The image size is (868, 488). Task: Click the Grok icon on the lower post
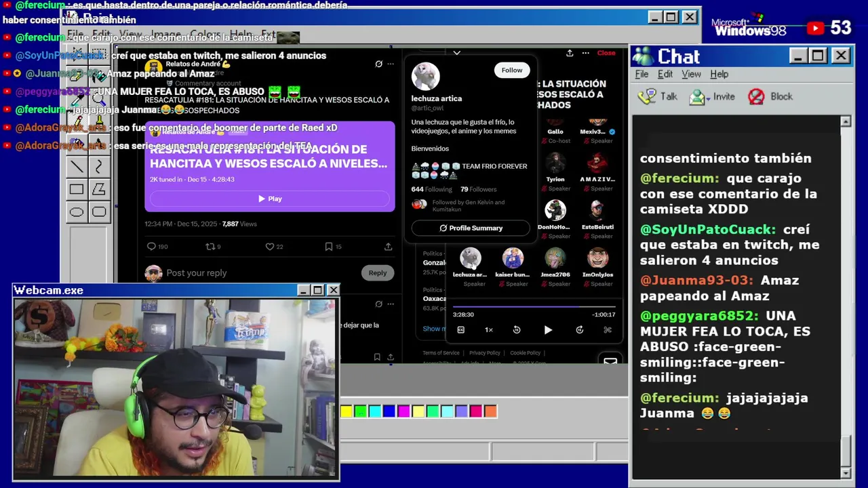point(378,304)
